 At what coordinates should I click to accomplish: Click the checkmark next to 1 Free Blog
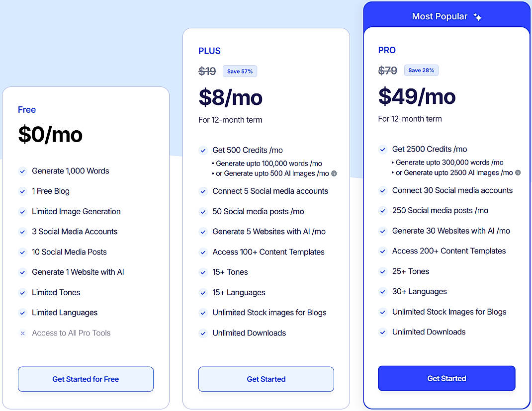(x=22, y=191)
